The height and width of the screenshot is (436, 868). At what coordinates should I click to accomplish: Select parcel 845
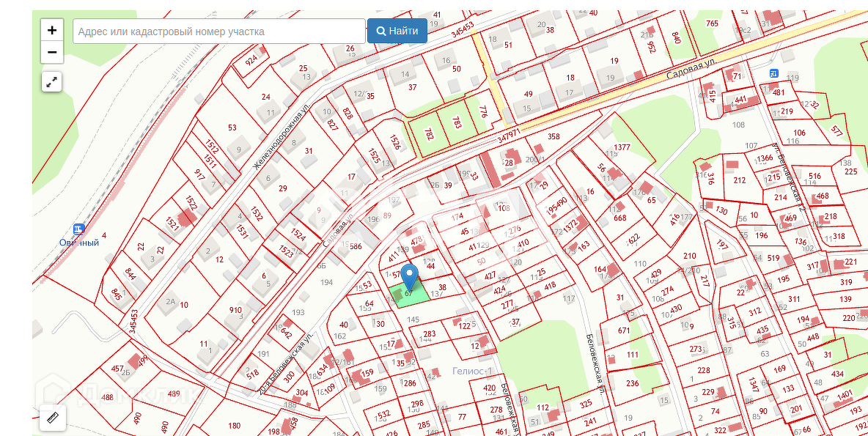pyautogui.click(x=117, y=294)
